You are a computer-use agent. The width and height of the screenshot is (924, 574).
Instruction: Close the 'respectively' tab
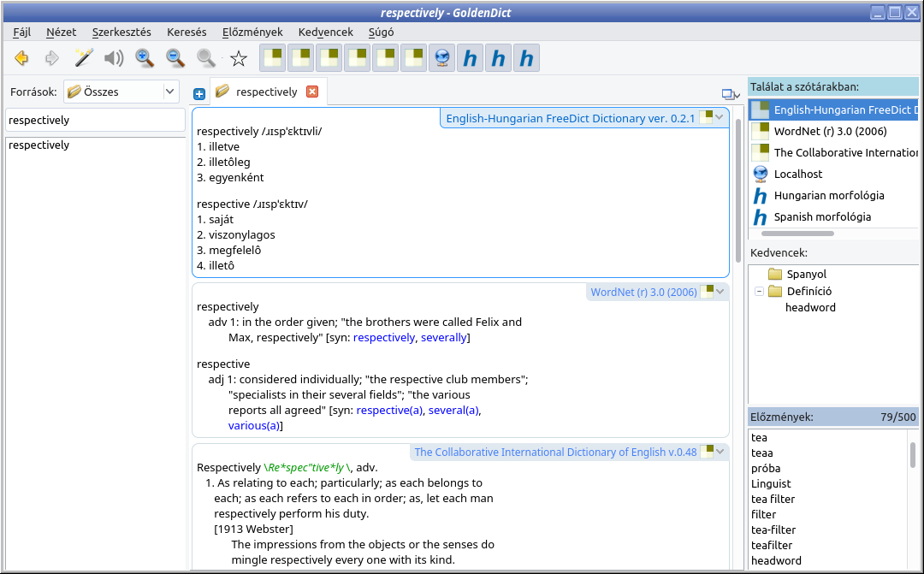(312, 92)
